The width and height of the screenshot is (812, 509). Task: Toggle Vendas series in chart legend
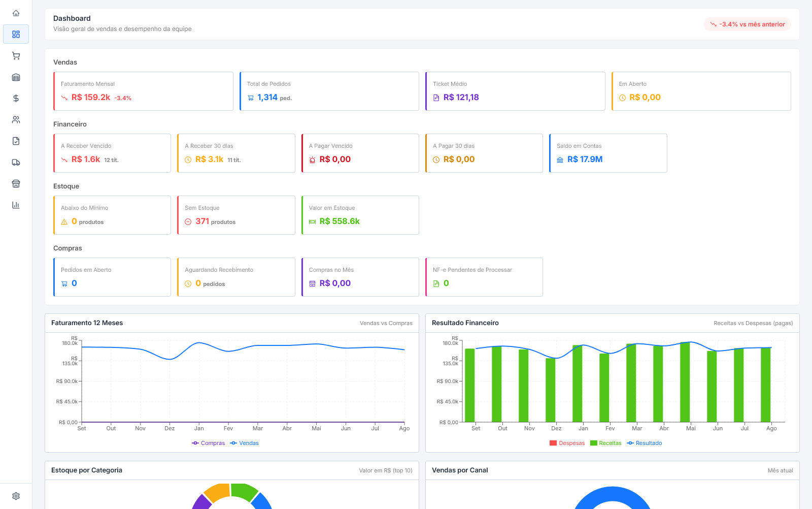[x=244, y=443]
